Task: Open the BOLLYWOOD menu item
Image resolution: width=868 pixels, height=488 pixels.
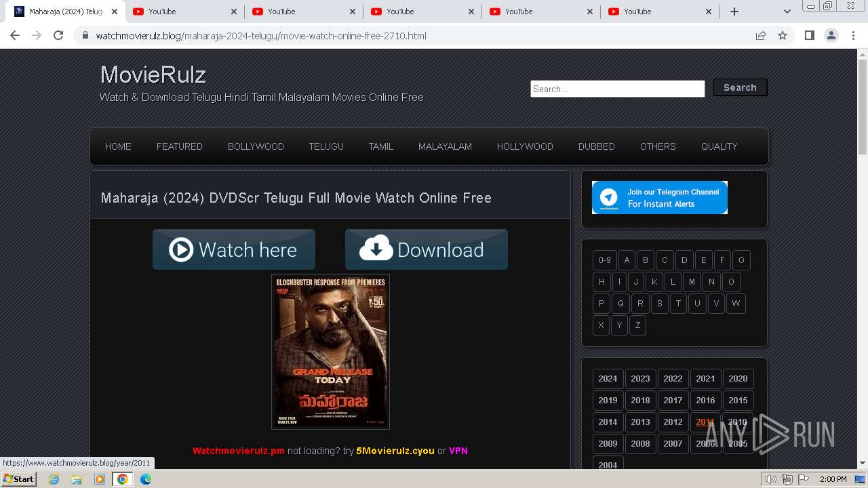Action: (256, 146)
